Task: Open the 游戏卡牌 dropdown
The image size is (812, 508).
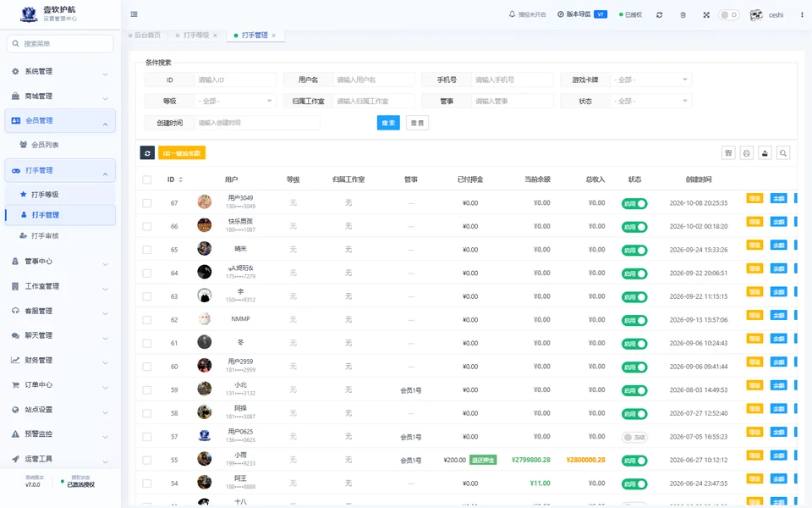Action: pos(650,80)
